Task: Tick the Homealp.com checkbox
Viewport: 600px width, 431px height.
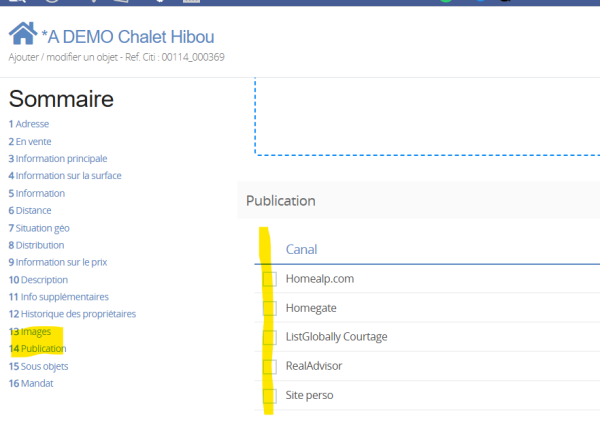Action: click(x=270, y=279)
